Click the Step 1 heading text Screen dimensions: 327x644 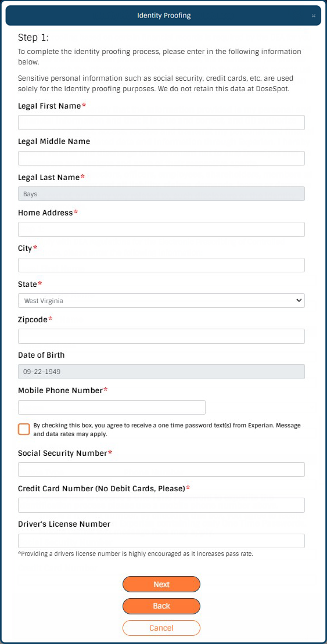coord(33,38)
